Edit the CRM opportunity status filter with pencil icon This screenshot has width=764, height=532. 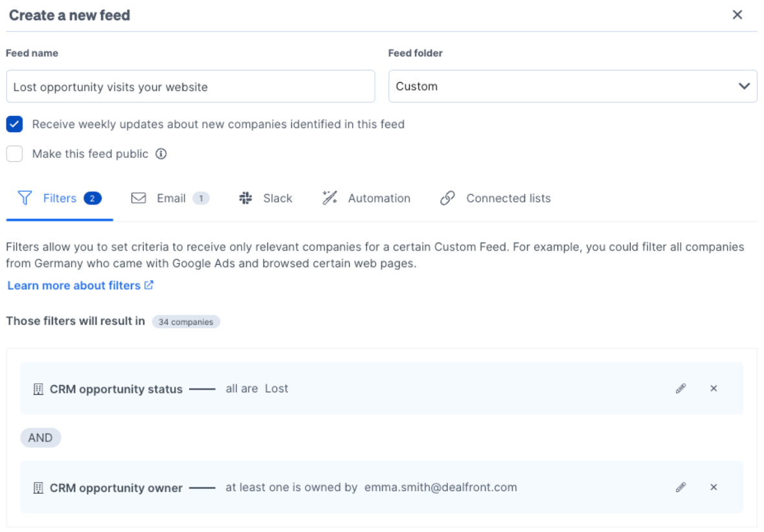pos(680,388)
